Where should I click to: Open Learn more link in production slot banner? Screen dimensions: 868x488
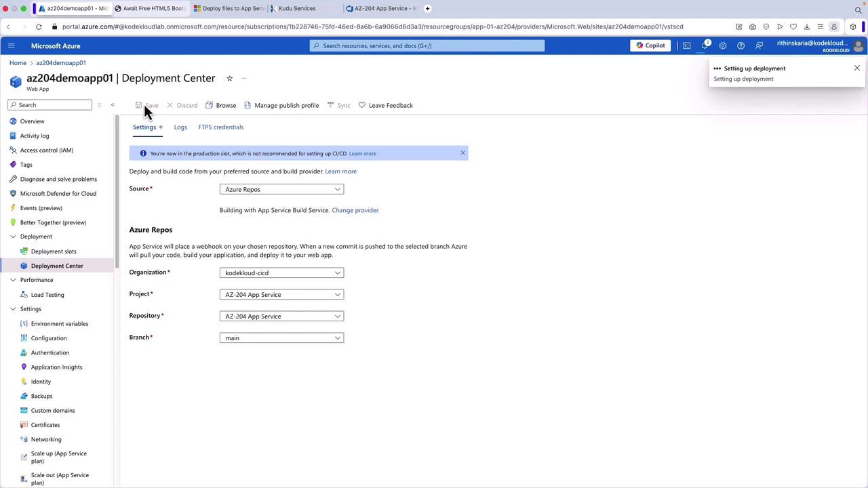[362, 153]
